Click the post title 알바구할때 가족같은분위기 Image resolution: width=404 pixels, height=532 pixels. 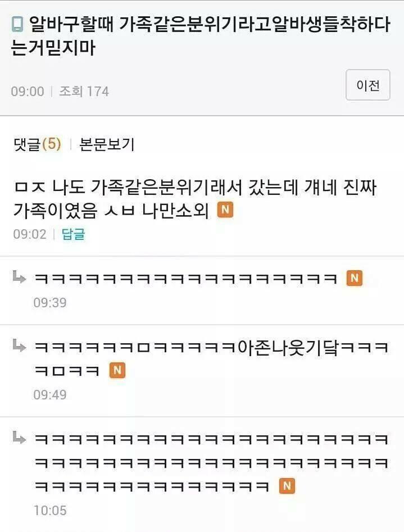click(x=201, y=35)
